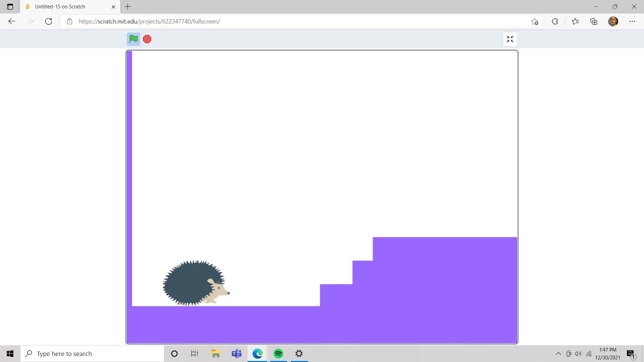Open Wi-Fi network settings in tray
This screenshot has height=362, width=644.
point(589,353)
